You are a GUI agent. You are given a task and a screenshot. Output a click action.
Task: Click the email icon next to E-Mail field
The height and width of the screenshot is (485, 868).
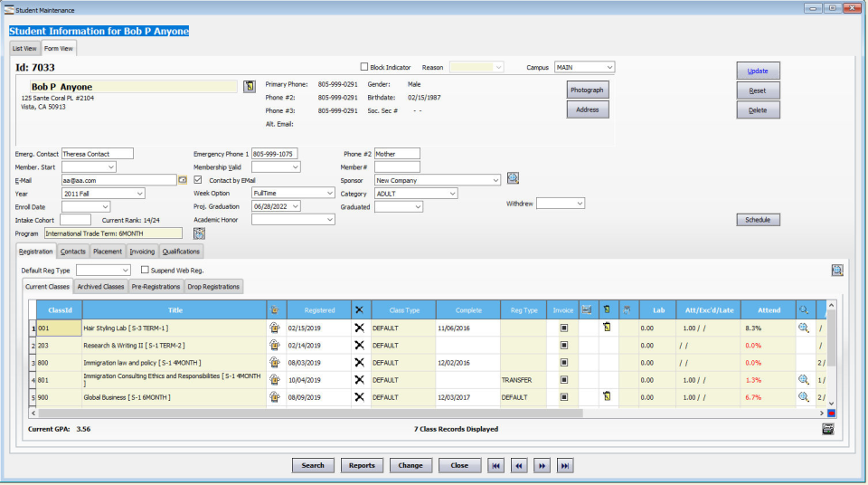click(182, 180)
